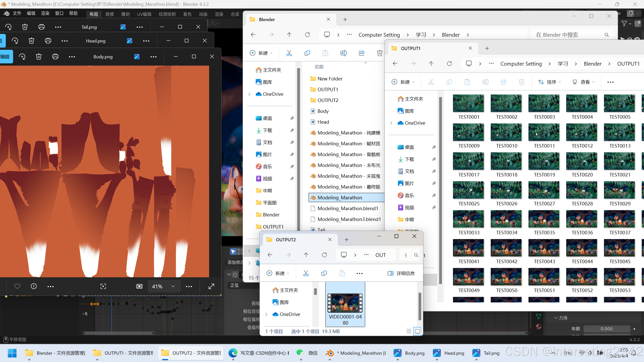This screenshot has width=644, height=362.
Task: Switch to the UV编辑 workspace tab
Action: click(x=144, y=14)
